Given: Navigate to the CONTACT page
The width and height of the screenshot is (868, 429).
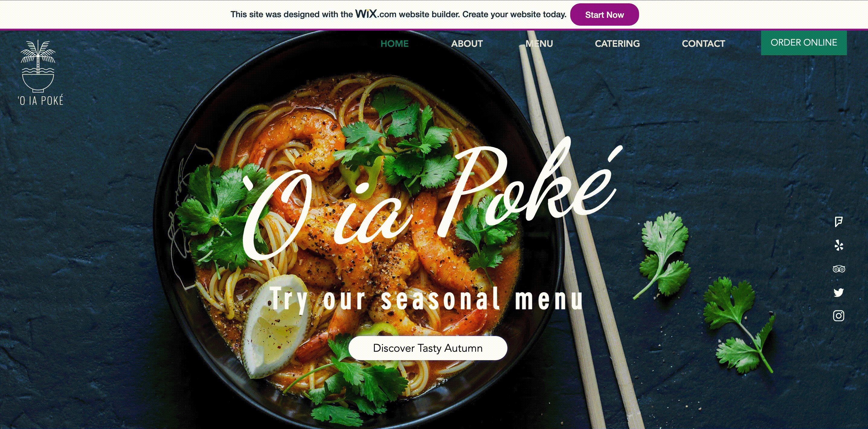Looking at the screenshot, I should [x=704, y=43].
